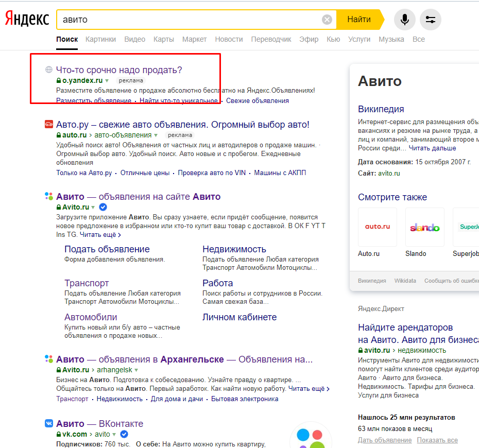Open the Свежие объявления ad sublink
The width and height of the screenshot is (479, 448).
pyautogui.click(x=257, y=101)
